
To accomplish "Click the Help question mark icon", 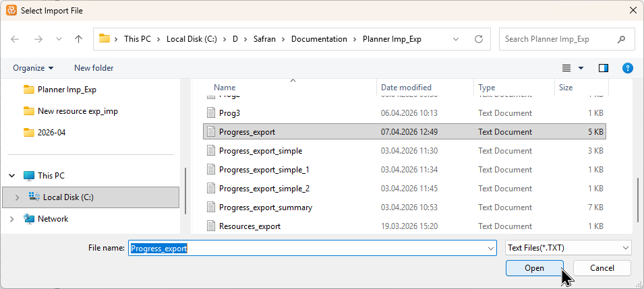I will (627, 68).
